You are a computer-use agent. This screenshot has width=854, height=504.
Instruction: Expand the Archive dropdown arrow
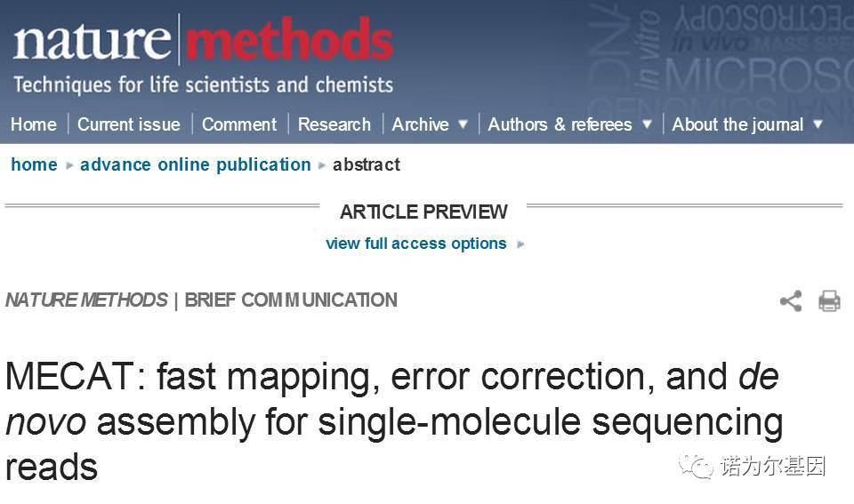point(463,124)
